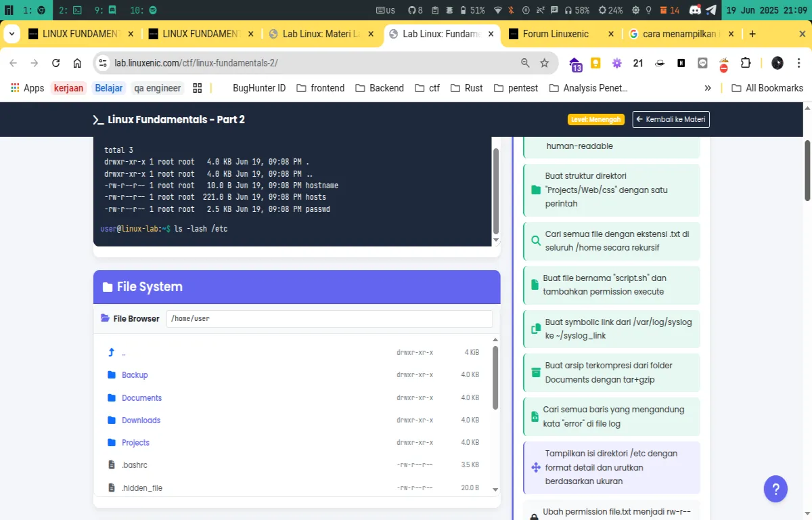Open the Backend bookmarks folder
The height and width of the screenshot is (520, 812).
click(x=380, y=88)
